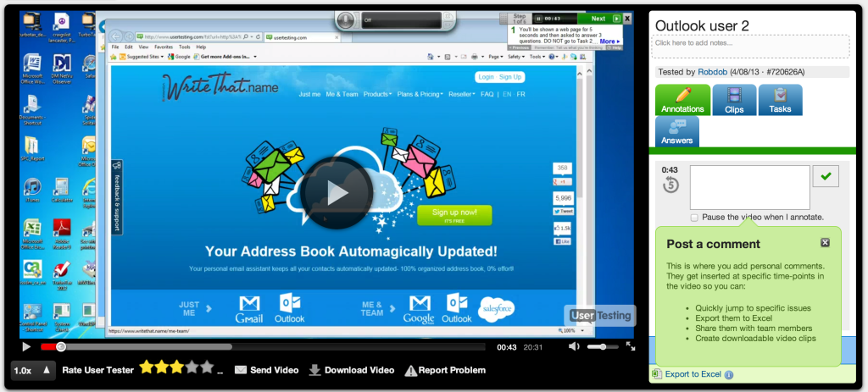868x392 pixels.
Task: Click the Sign Up link on WriteThat.name
Action: tap(509, 77)
